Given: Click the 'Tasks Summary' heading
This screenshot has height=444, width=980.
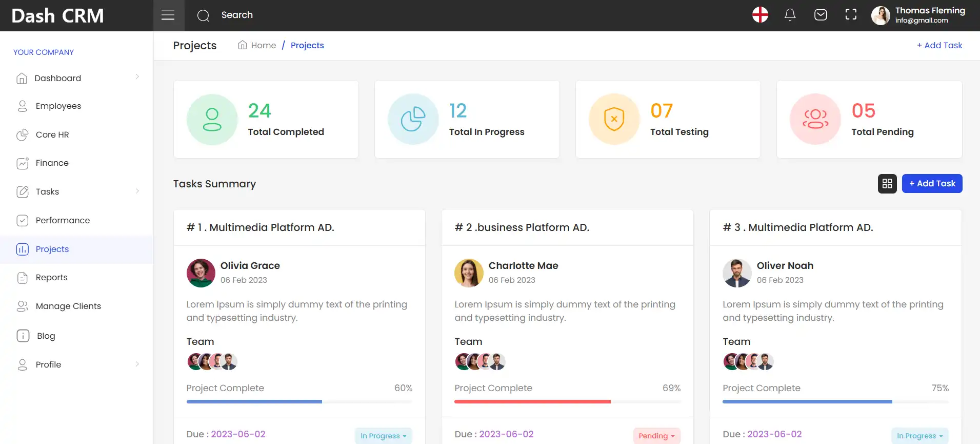Looking at the screenshot, I should 214,184.
